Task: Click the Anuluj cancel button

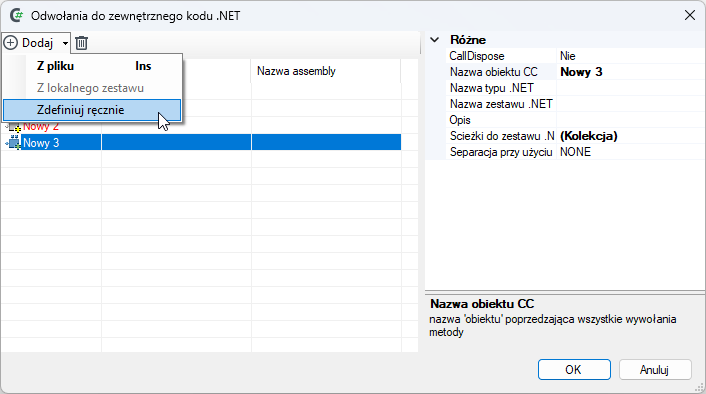Action: (655, 370)
